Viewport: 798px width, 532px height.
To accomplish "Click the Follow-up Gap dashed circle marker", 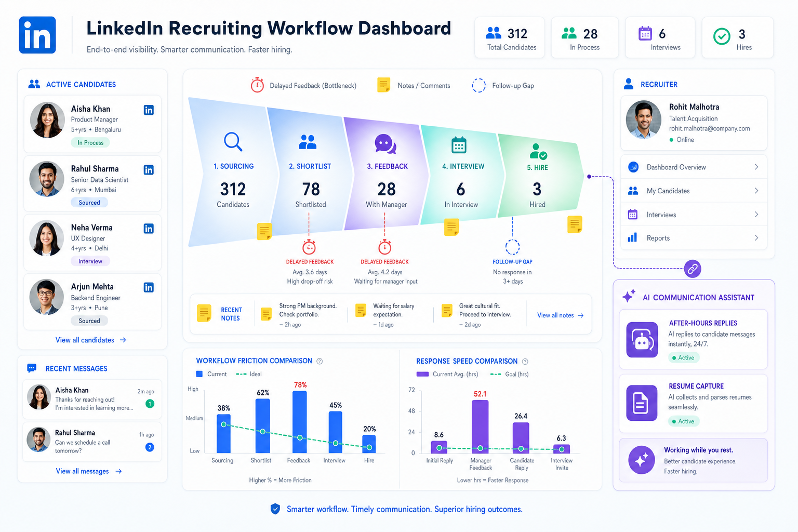I will [x=513, y=247].
